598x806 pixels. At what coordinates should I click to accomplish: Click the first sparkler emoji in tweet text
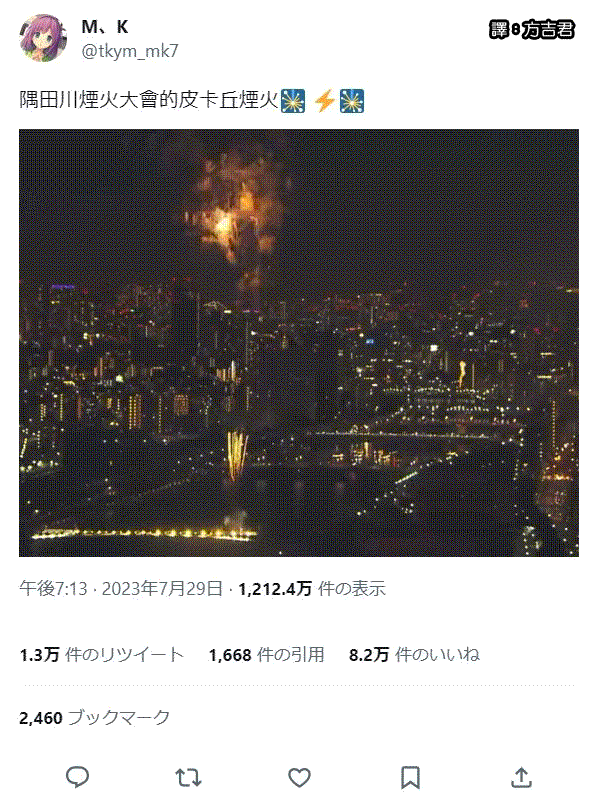tap(293, 100)
